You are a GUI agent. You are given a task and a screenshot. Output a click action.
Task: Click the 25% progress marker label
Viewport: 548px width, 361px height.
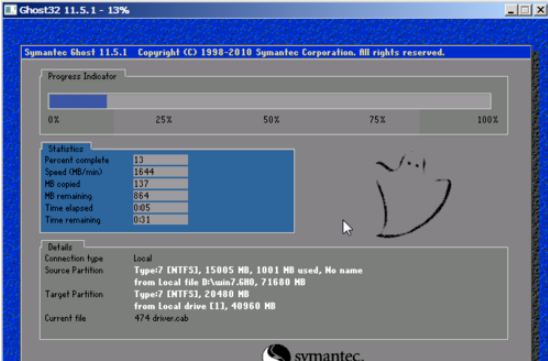[x=164, y=120]
